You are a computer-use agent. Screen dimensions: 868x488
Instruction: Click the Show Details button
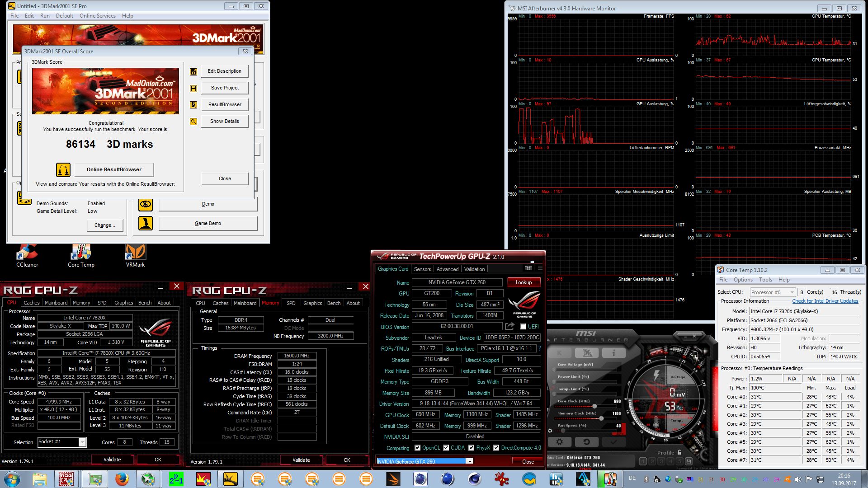pyautogui.click(x=225, y=122)
